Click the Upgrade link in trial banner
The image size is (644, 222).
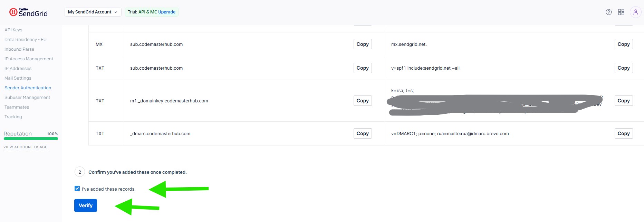167,12
